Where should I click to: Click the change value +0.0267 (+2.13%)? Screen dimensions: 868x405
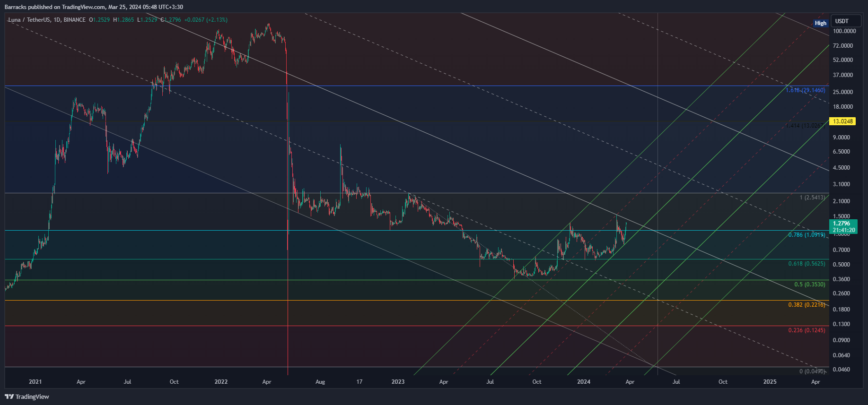pyautogui.click(x=206, y=20)
